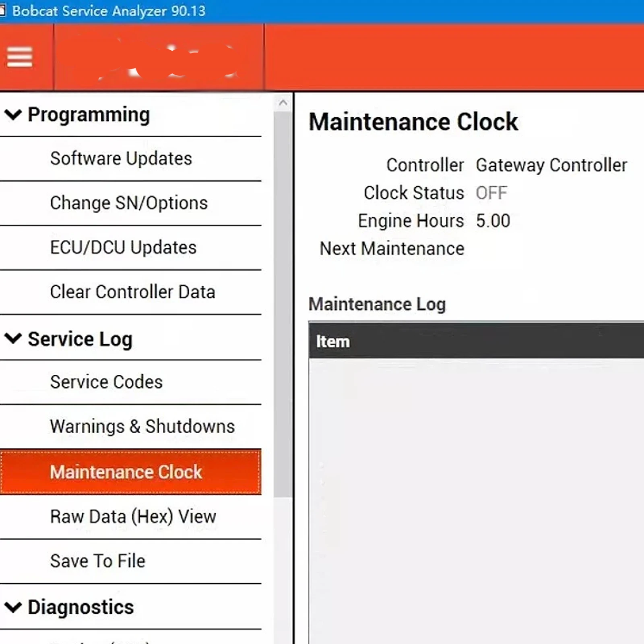
Task: Click the Engine Hours label
Action: click(411, 221)
